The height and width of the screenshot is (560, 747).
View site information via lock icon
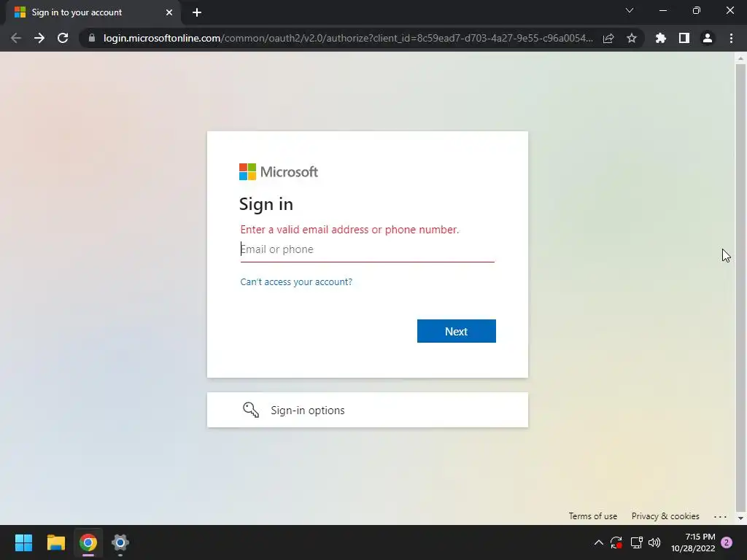click(92, 38)
